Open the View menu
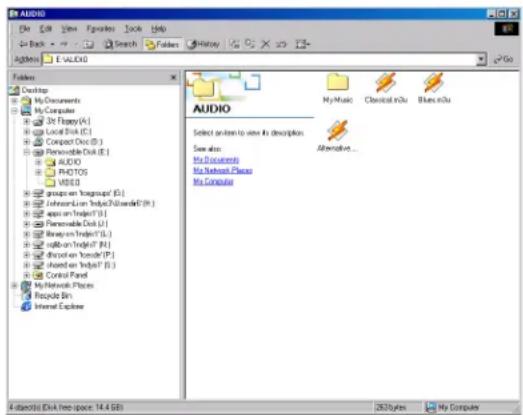523x415 pixels. [x=69, y=29]
